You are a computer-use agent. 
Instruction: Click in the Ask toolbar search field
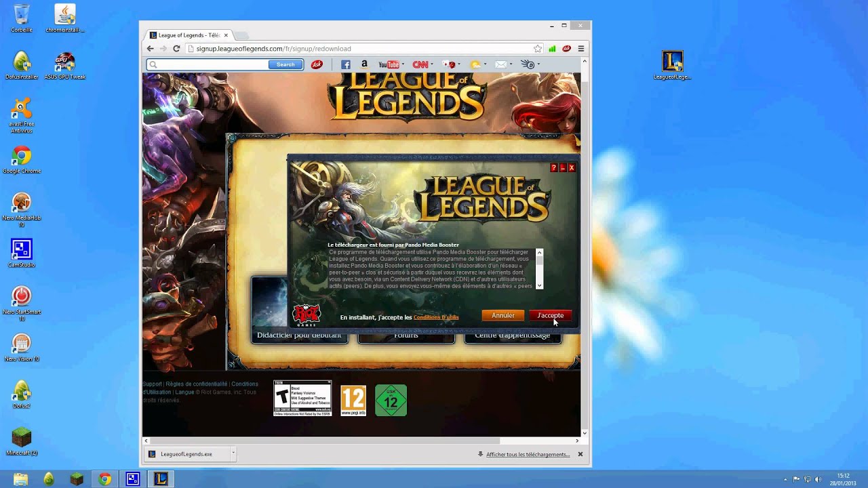pos(212,64)
